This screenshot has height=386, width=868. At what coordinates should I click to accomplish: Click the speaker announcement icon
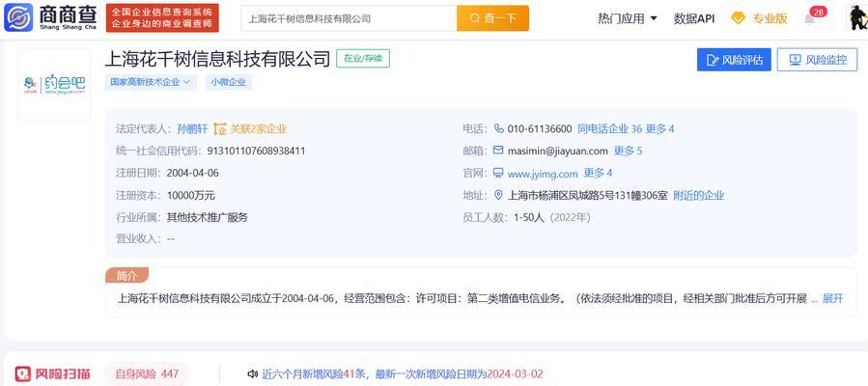253,374
